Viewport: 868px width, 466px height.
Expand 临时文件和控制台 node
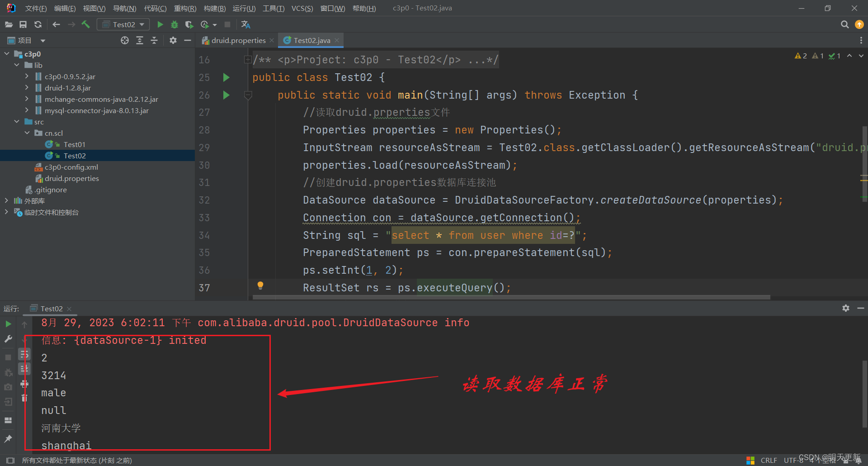pyautogui.click(x=6, y=212)
